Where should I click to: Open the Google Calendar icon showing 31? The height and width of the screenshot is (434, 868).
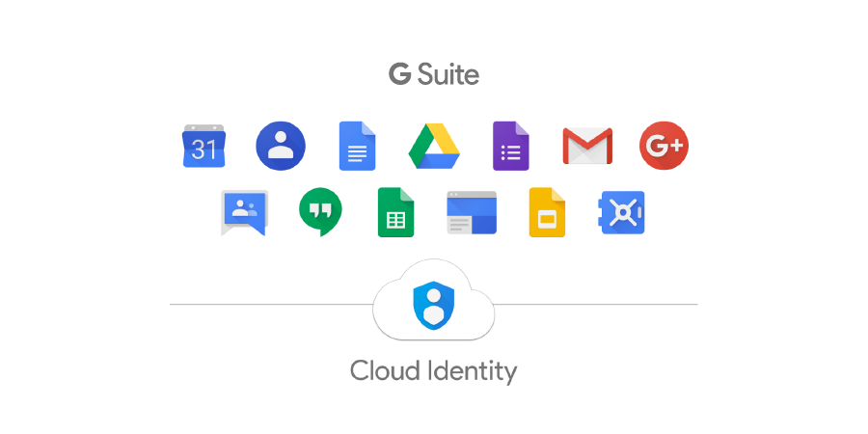[x=203, y=146]
